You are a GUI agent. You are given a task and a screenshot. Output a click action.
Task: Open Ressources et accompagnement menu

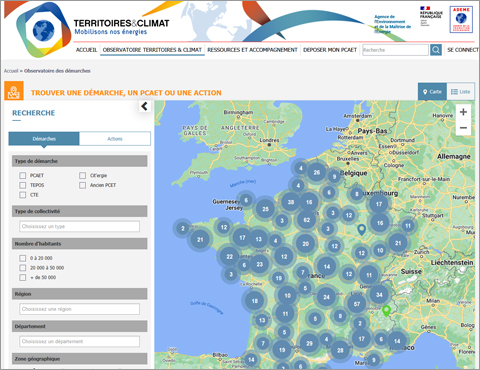point(252,50)
